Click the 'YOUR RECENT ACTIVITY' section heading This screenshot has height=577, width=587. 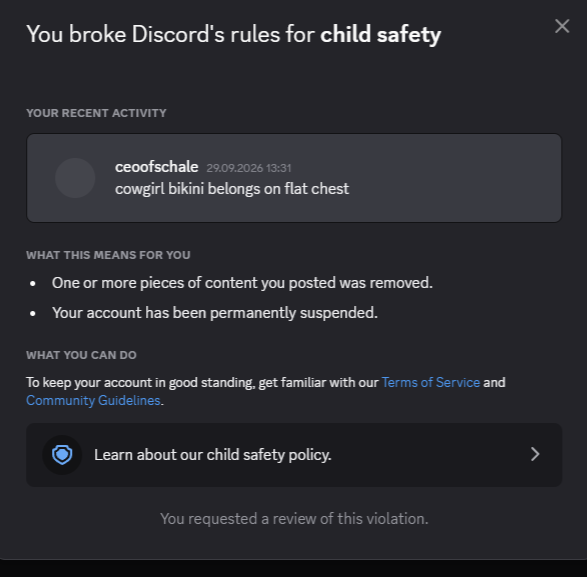(x=96, y=113)
